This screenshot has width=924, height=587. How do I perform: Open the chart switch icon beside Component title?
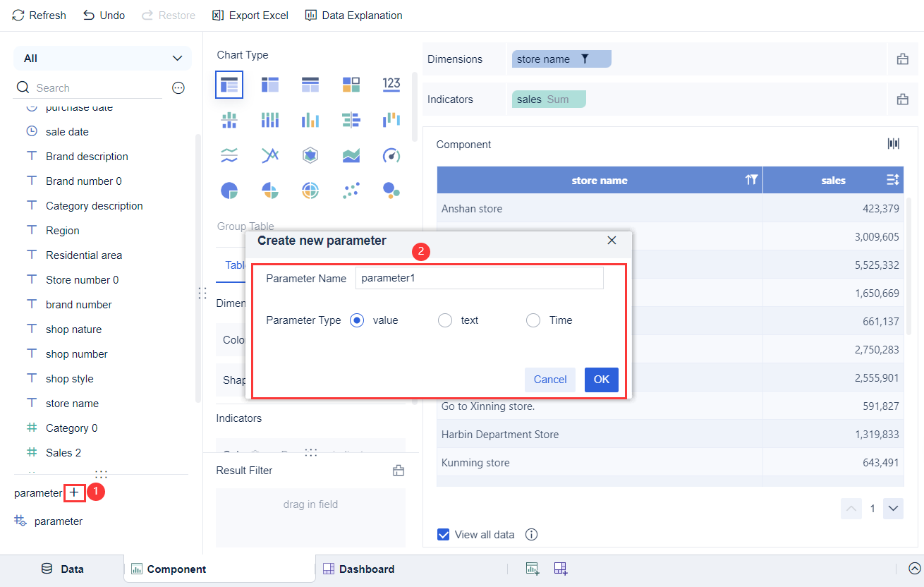893,143
